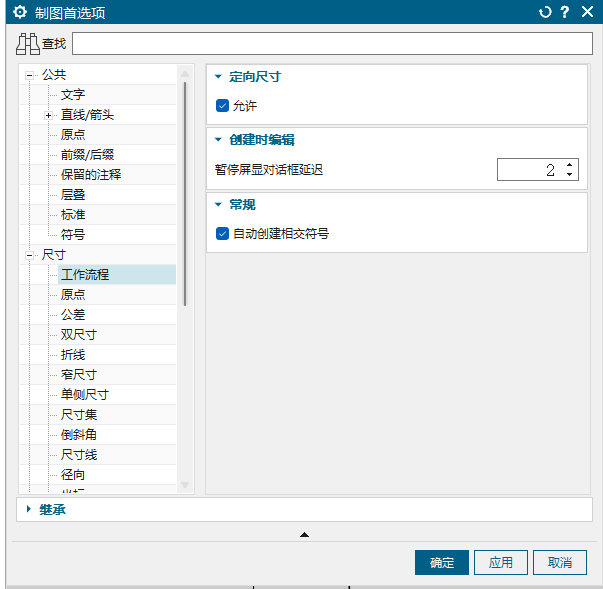
Task: Select 标准 in the tree
Action: click(73, 215)
